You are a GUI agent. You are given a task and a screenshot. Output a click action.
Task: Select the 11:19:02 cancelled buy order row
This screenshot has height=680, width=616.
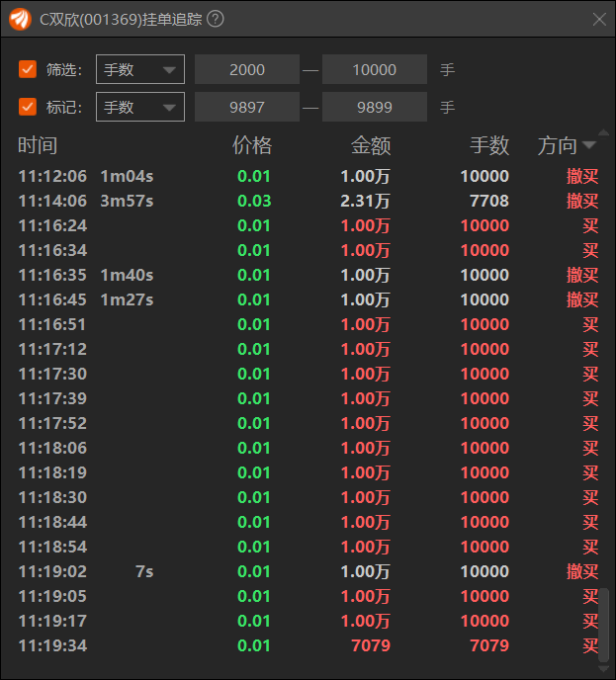pyautogui.click(x=307, y=571)
